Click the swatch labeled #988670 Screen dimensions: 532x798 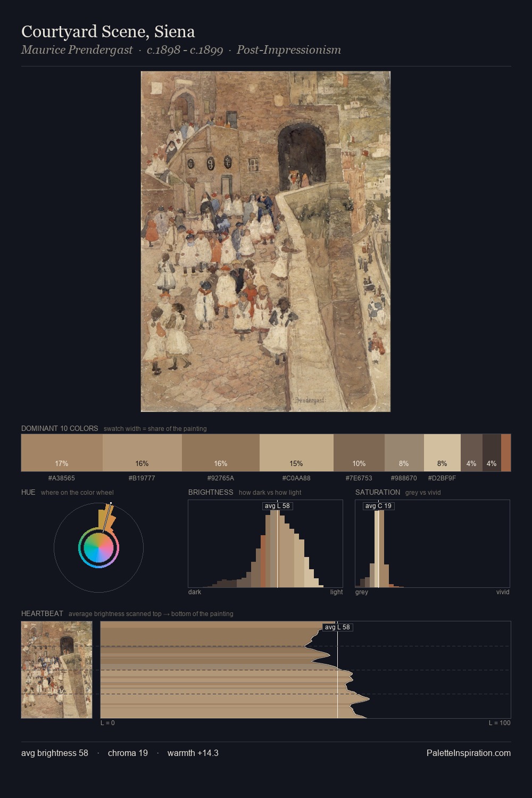404,453
